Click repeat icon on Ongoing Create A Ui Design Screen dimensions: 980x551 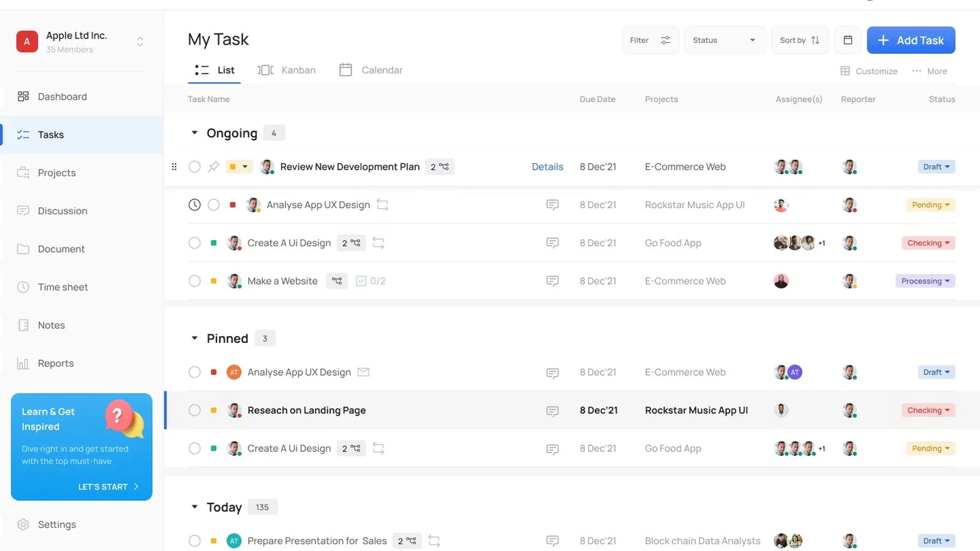pos(379,243)
